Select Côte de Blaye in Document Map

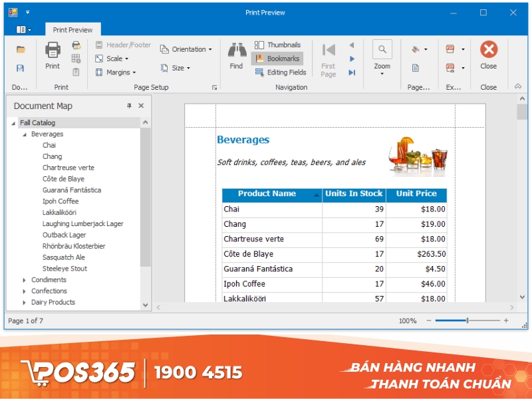pyautogui.click(x=63, y=179)
